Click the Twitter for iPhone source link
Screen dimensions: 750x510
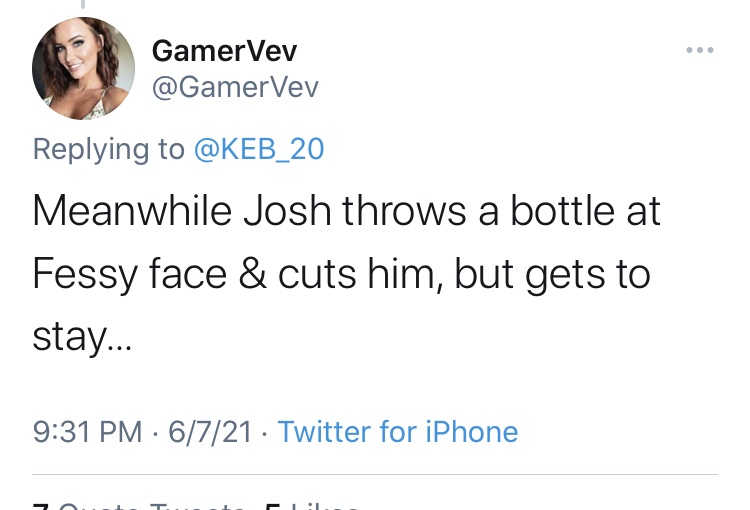coord(398,432)
